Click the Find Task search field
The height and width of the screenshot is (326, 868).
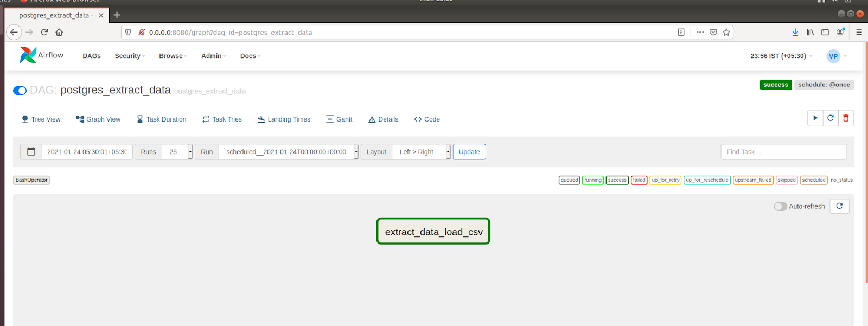pos(783,152)
